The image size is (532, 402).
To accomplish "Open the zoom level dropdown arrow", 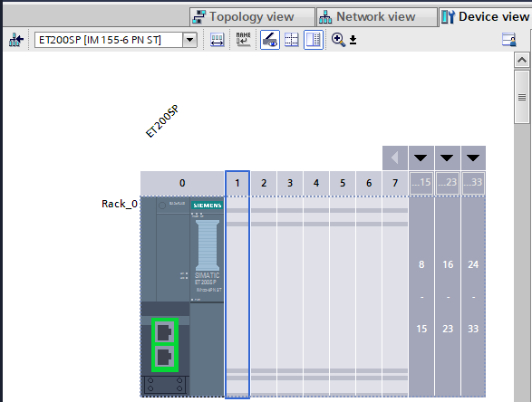I will coord(353,40).
